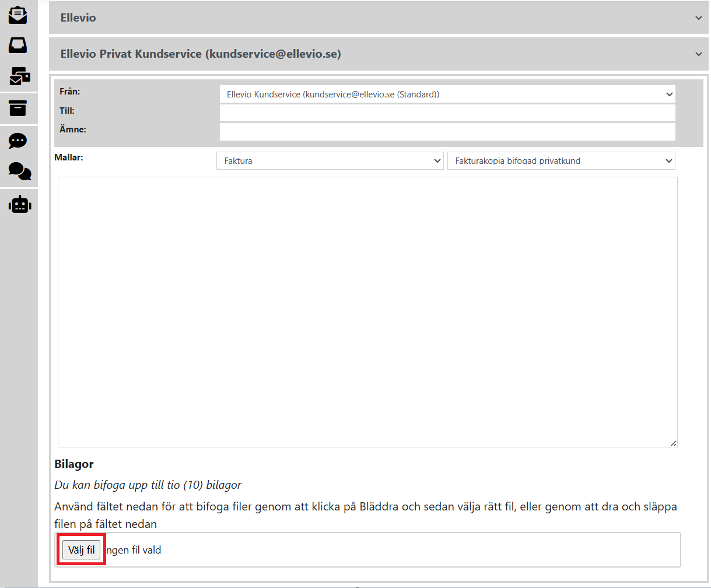
Task: Click the Bilagor heading
Action: coord(74,464)
